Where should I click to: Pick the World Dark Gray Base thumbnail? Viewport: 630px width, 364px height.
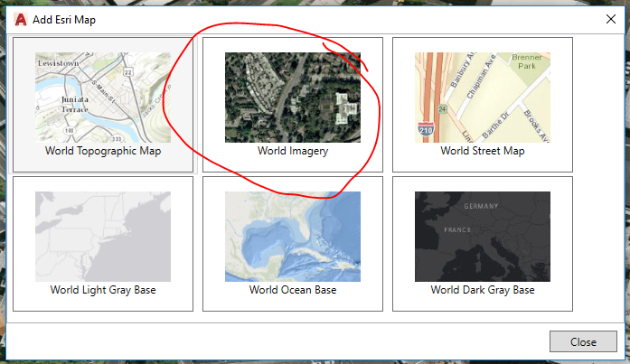pos(482,237)
